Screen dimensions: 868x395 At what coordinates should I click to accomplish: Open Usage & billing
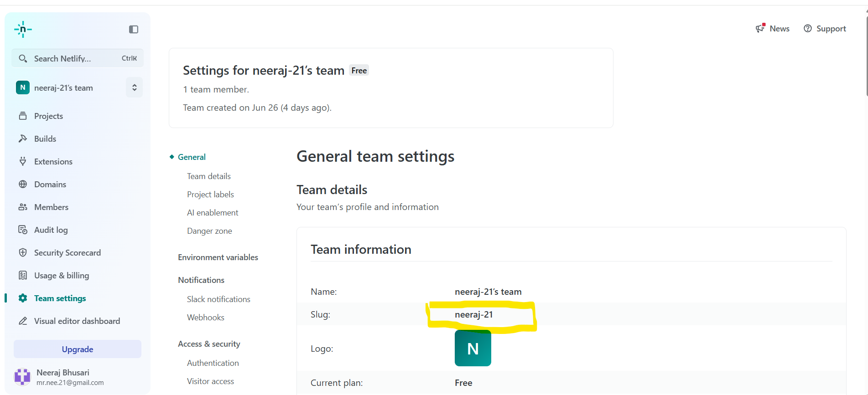point(62,275)
